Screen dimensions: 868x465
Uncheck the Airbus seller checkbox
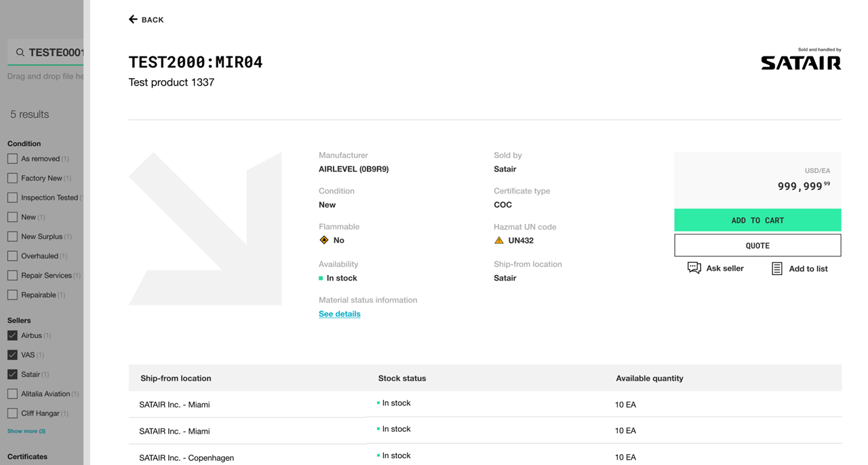coord(12,335)
